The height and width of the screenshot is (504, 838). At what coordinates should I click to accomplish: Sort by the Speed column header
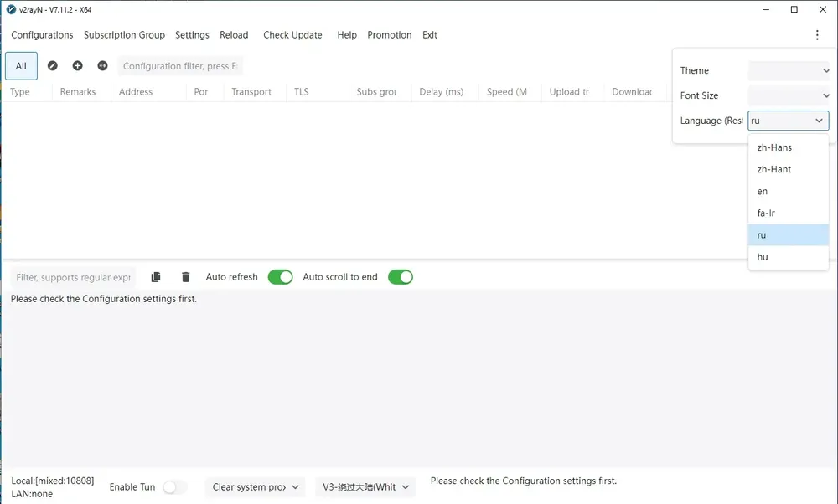510,92
